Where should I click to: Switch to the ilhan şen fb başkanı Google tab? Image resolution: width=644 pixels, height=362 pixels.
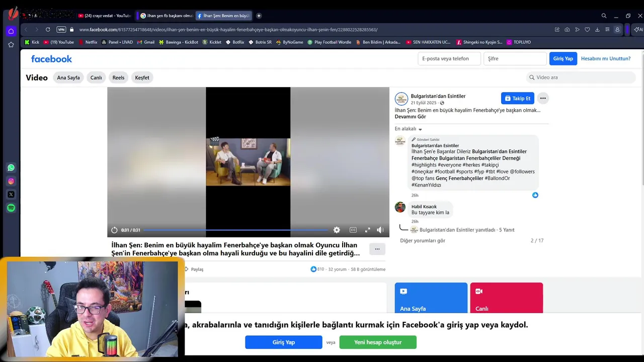(166, 16)
